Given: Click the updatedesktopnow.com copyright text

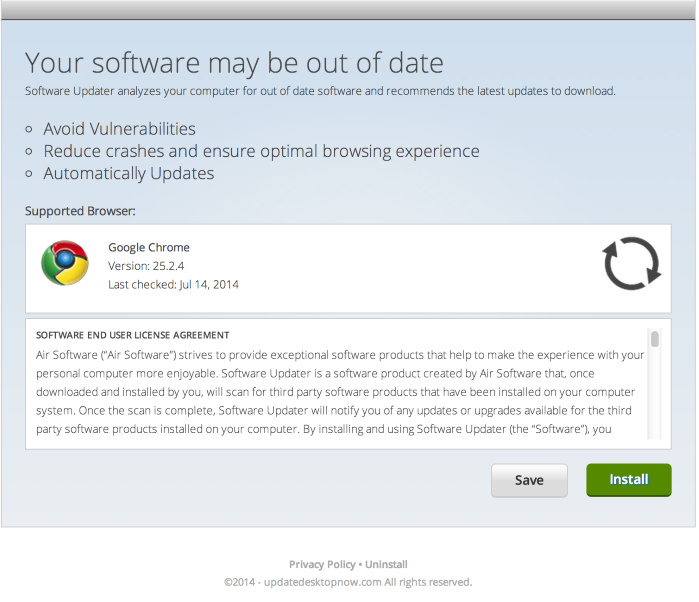Looking at the screenshot, I should coord(348,582).
